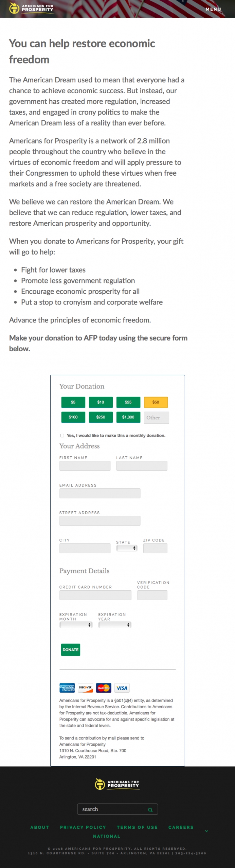Click the American Express card icon
235x868 pixels.
tap(67, 688)
